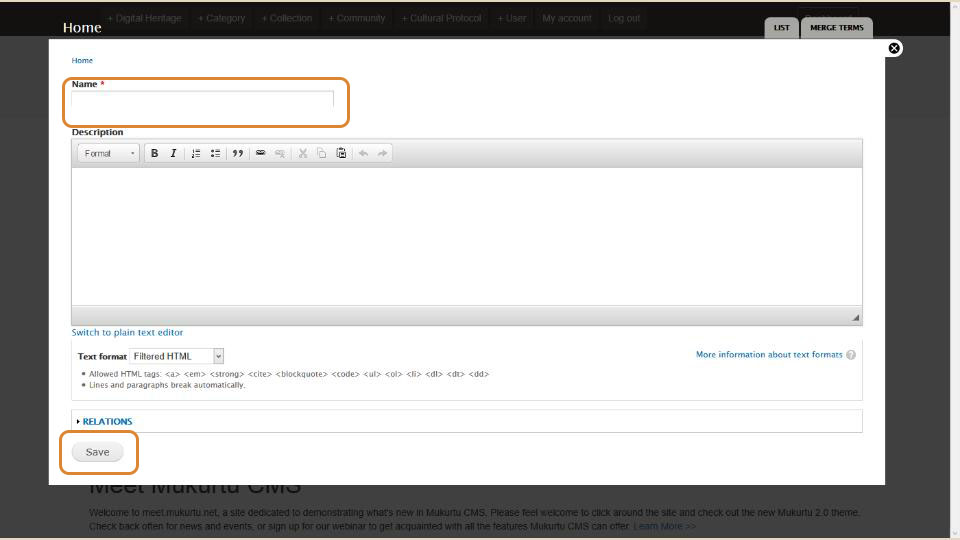Click Learn More link in background page
960x540 pixels.
click(x=664, y=526)
